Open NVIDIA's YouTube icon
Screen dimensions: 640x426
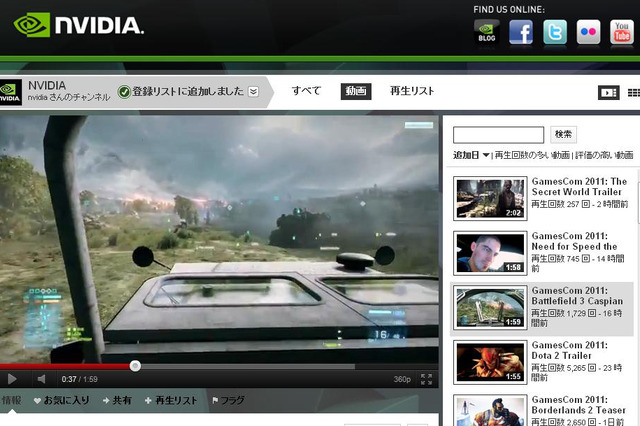(x=622, y=32)
